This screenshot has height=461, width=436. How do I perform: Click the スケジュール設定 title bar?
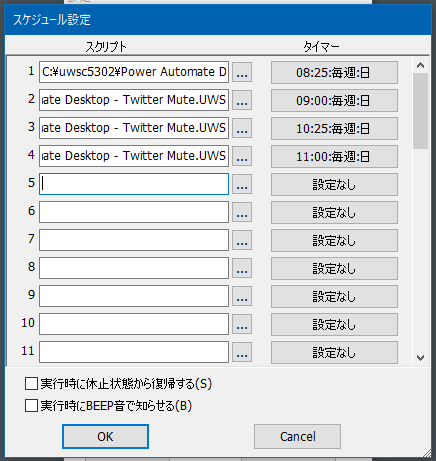coord(218,20)
